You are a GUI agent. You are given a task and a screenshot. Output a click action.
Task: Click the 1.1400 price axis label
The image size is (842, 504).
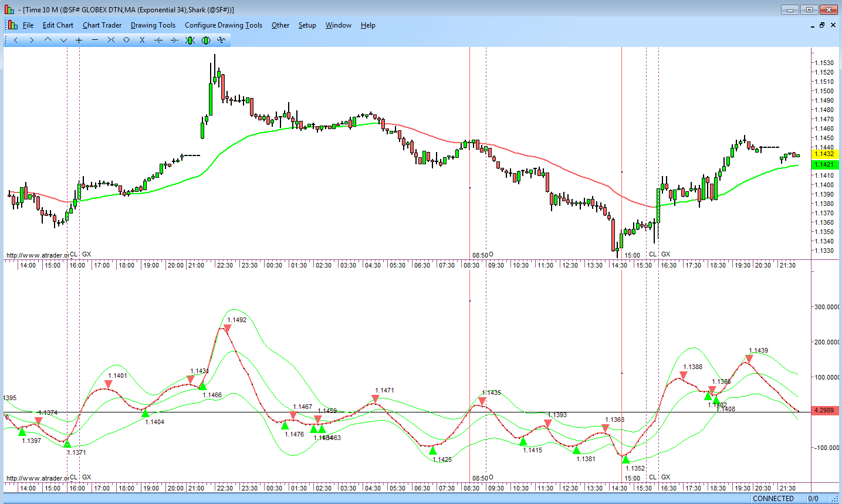click(x=824, y=185)
